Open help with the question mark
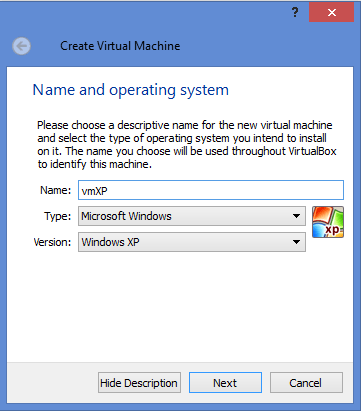 click(x=295, y=13)
